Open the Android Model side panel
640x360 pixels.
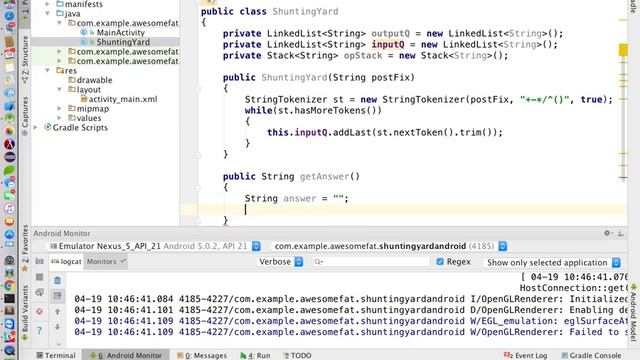click(x=633, y=313)
